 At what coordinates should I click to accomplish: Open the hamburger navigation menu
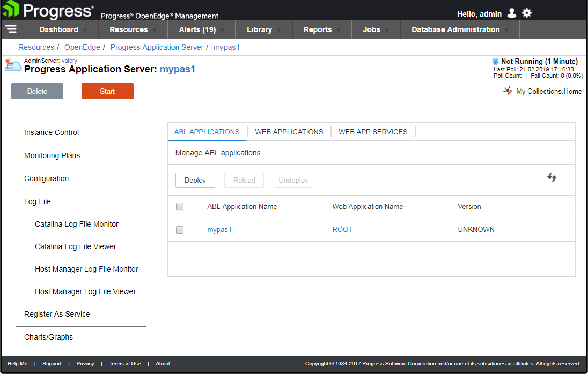[11, 29]
